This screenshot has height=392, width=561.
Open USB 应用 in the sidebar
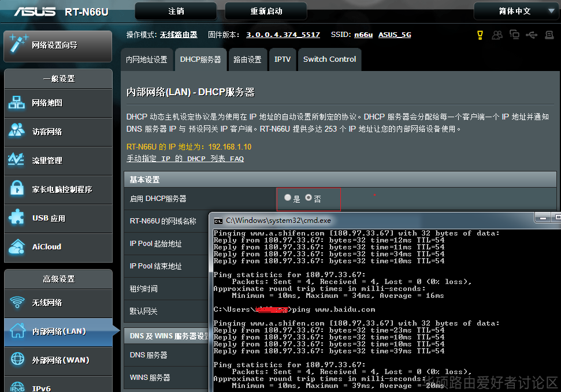pos(58,218)
